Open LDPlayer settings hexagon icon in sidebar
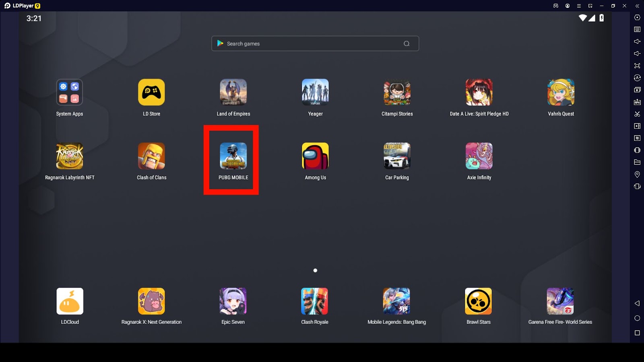Image resolution: width=644 pixels, height=362 pixels. pos(637,17)
